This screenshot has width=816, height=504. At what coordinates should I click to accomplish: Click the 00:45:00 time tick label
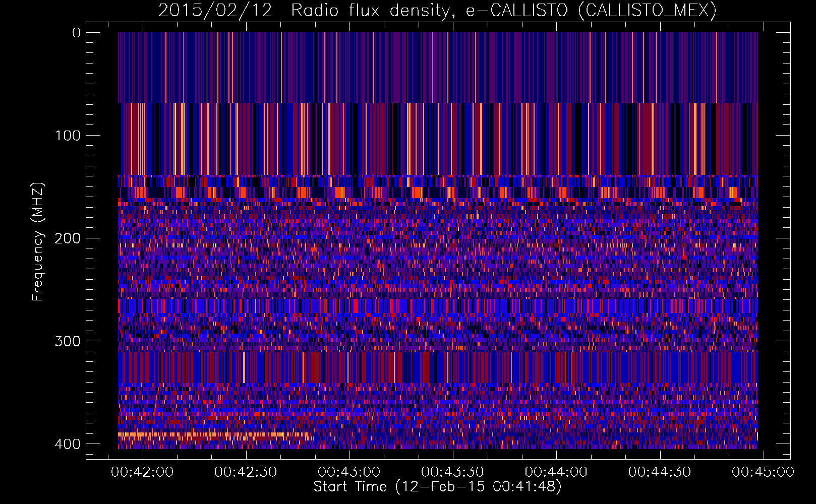pyautogui.click(x=763, y=472)
